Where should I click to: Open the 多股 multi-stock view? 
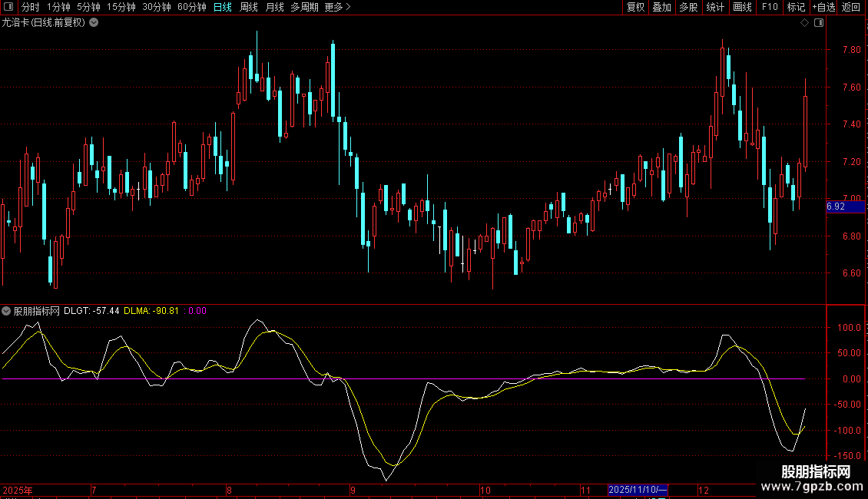(688, 7)
